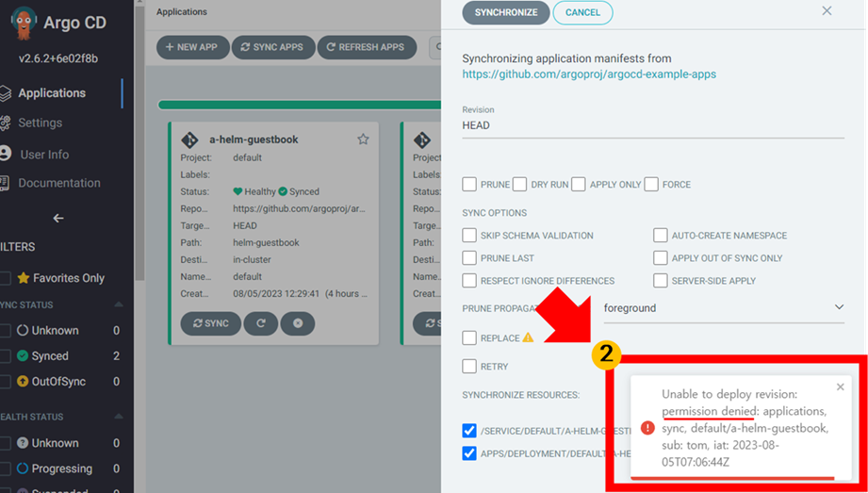This screenshot has width=868, height=493.
Task: Open the Documentation sidebar section
Action: 59,183
